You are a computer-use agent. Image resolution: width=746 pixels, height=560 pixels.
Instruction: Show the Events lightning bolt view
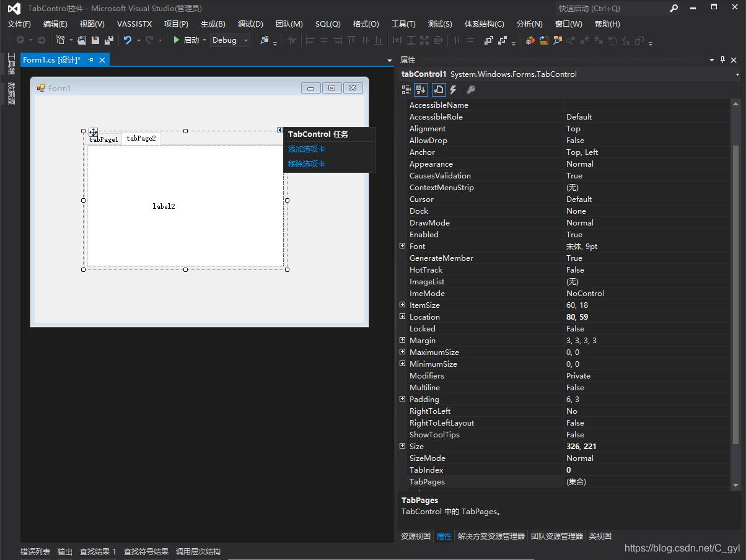[453, 90]
